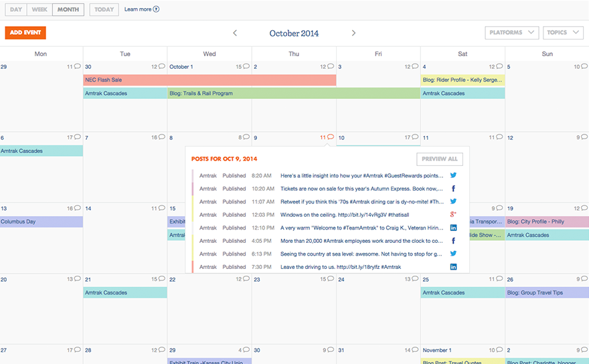This screenshot has width=589, height=364.
Task: Click the Facebook icon on the 4:05 PM post
Action: [x=453, y=241]
